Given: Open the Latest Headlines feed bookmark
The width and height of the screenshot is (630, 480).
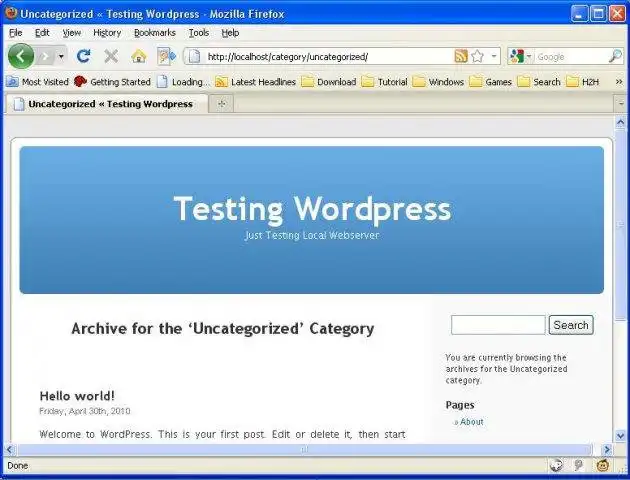Looking at the screenshot, I should pyautogui.click(x=256, y=82).
